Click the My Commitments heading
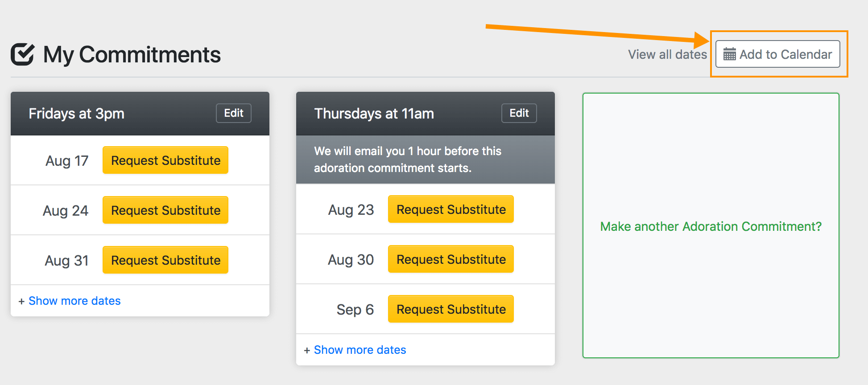The height and width of the screenshot is (385, 868). tap(132, 55)
